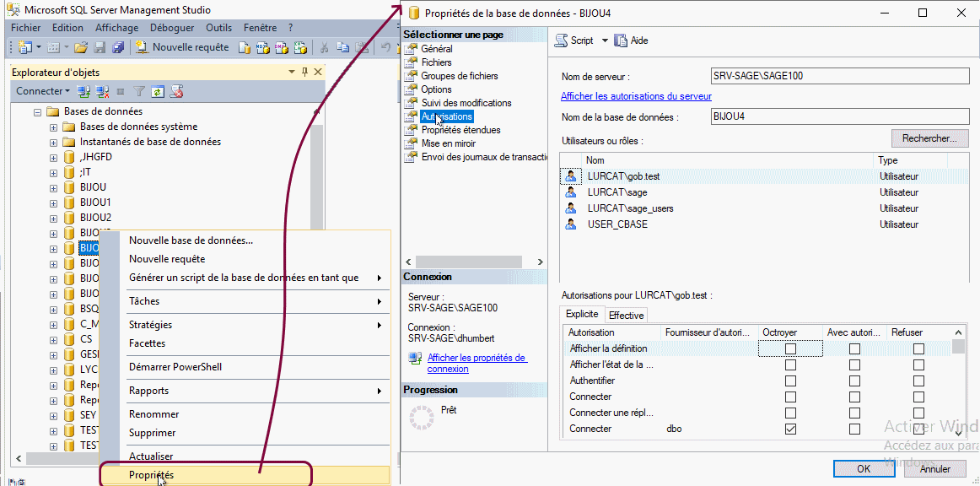980x486 pixels.
Task: Expand the BIJOU1 database node
Action: [x=54, y=202]
